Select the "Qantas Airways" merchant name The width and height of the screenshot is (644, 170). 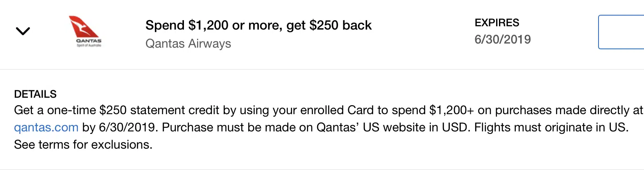[188, 44]
